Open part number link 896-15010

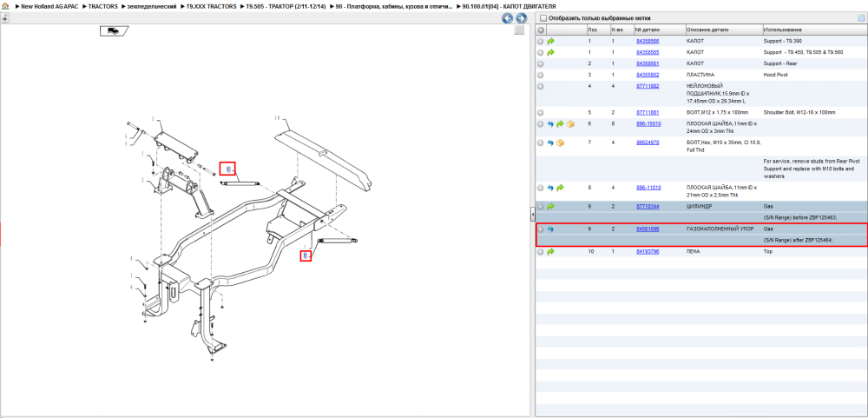(648, 124)
